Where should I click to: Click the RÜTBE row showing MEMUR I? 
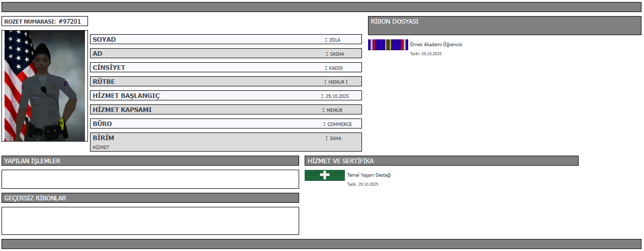tap(226, 82)
